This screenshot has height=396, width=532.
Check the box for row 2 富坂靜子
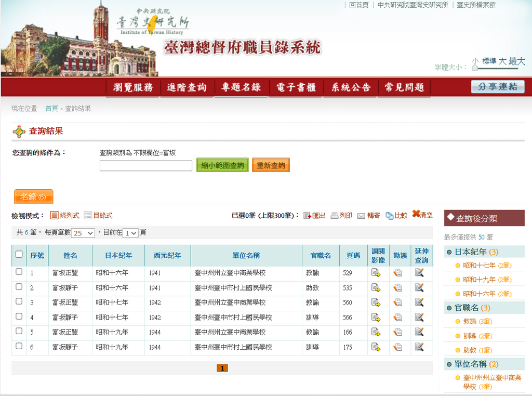19,287
